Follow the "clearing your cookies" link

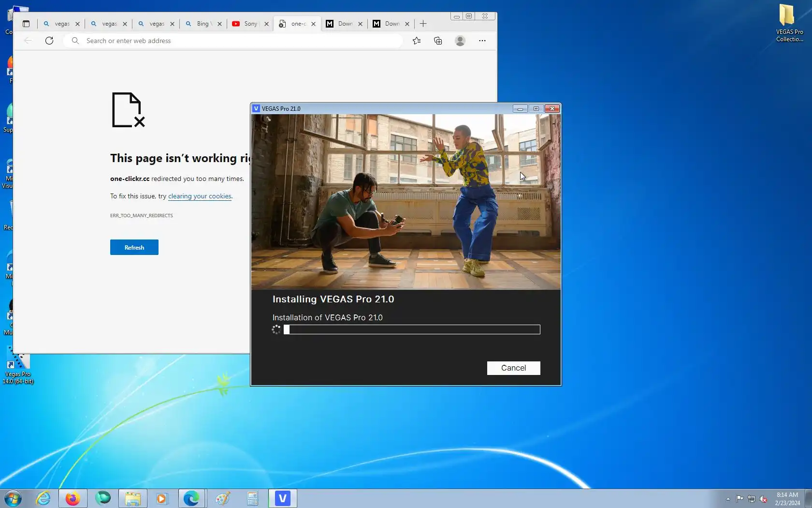click(200, 196)
